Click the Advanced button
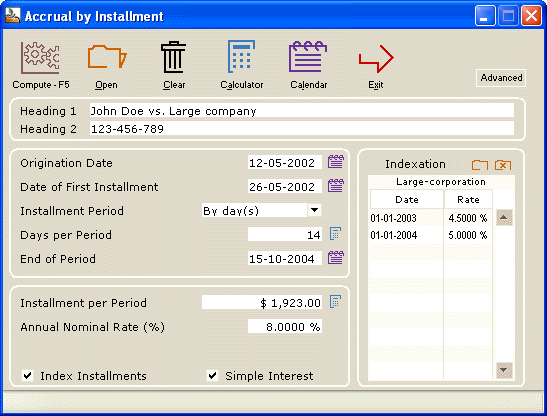Image resolution: width=547 pixels, height=416 pixels. click(501, 78)
